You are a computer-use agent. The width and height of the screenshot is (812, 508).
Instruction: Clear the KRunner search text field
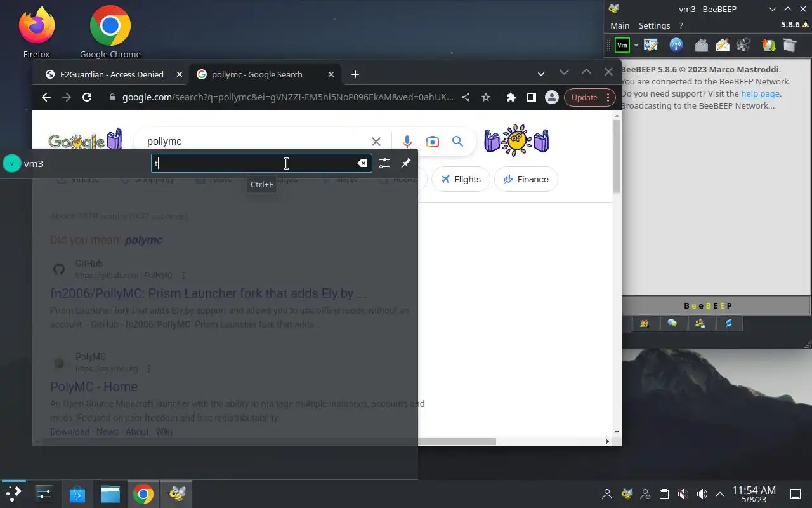pos(362,163)
